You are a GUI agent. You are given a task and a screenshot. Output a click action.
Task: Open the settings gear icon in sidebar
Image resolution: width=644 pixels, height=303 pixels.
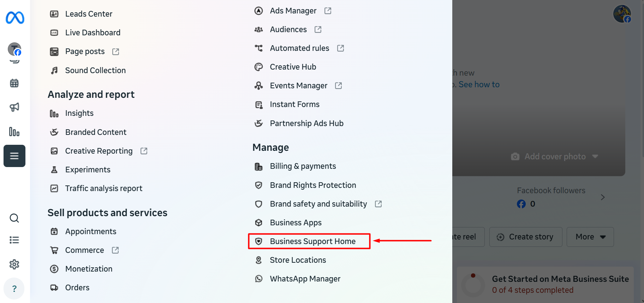14,264
